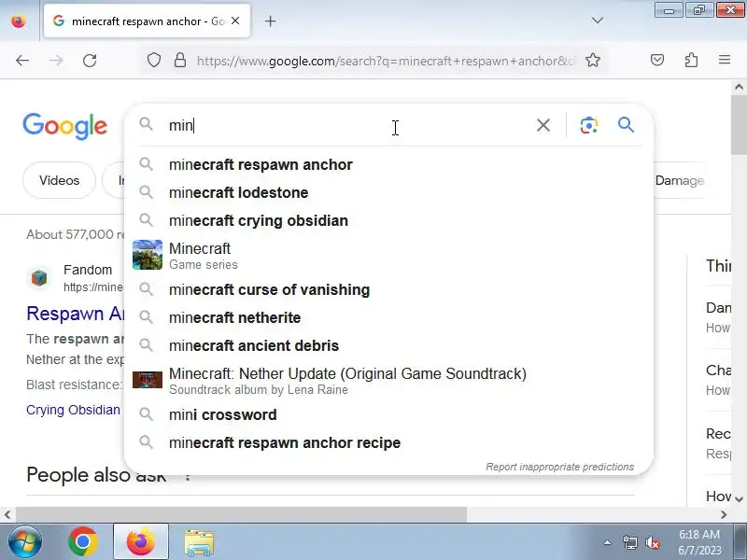Open Windows Explorer from the taskbar
The width and height of the screenshot is (747, 560).
(x=199, y=542)
